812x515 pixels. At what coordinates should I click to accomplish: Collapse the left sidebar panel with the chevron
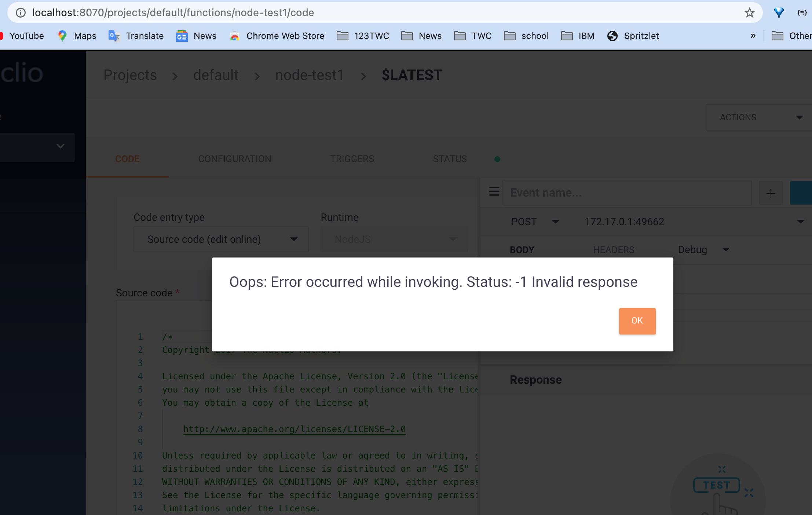60,146
